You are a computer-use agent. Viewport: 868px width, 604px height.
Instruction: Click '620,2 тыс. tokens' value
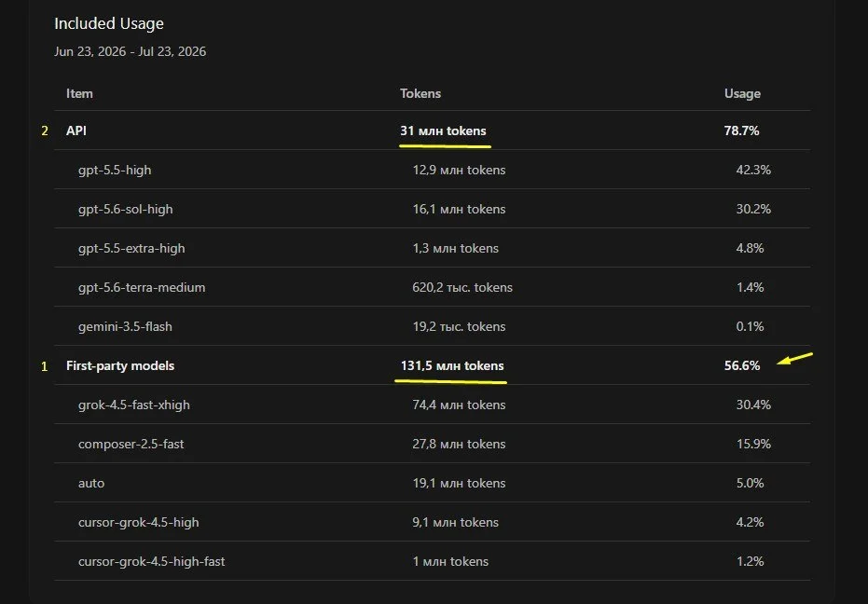pos(462,287)
